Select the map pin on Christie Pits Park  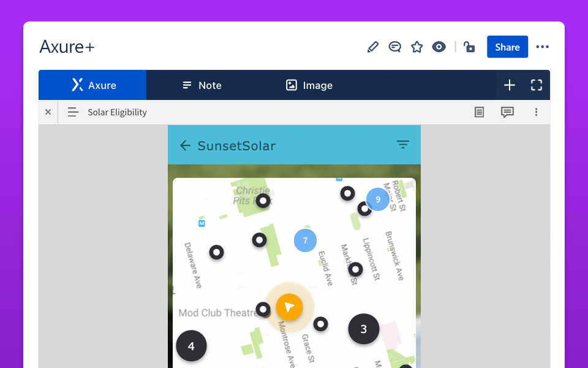[x=263, y=201]
